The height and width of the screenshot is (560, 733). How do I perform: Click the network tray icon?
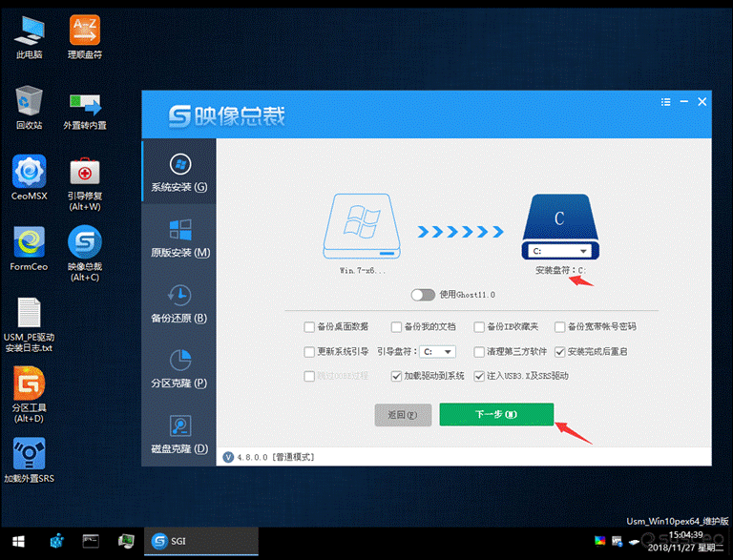(x=618, y=541)
